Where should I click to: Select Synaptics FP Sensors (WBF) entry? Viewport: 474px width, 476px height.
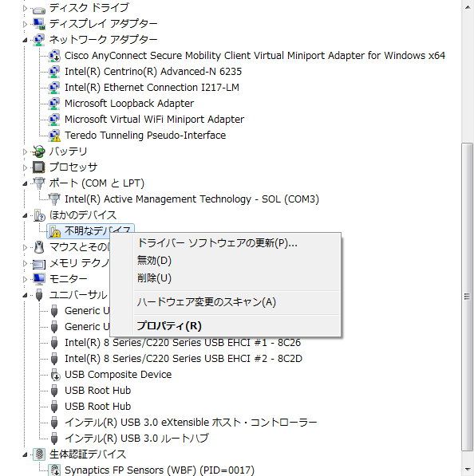click(x=160, y=470)
